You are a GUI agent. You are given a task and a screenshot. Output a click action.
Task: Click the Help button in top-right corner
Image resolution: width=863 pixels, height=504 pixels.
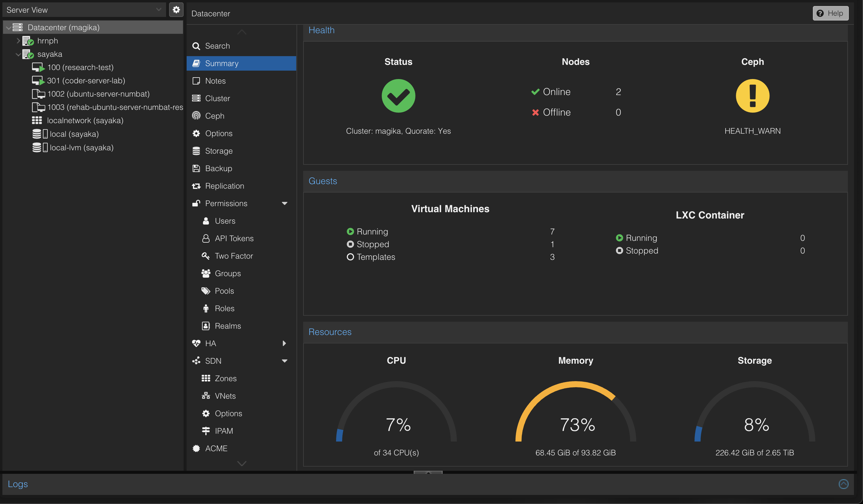pos(830,13)
